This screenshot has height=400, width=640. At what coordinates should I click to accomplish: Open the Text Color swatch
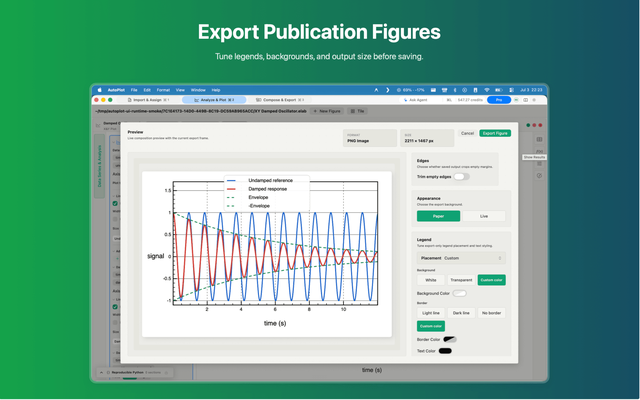(x=445, y=351)
